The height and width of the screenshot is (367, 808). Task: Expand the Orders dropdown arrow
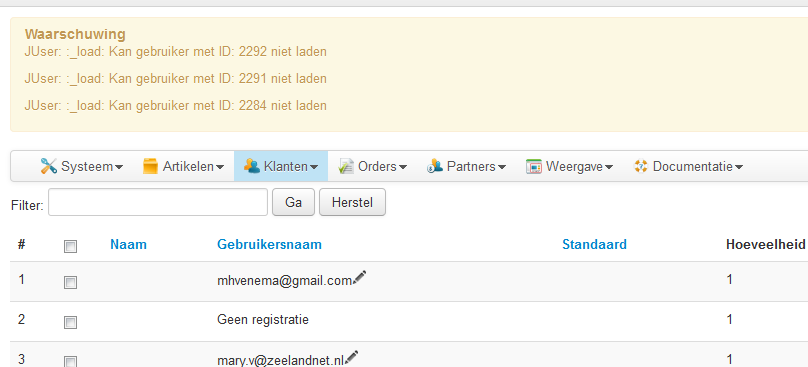click(403, 167)
